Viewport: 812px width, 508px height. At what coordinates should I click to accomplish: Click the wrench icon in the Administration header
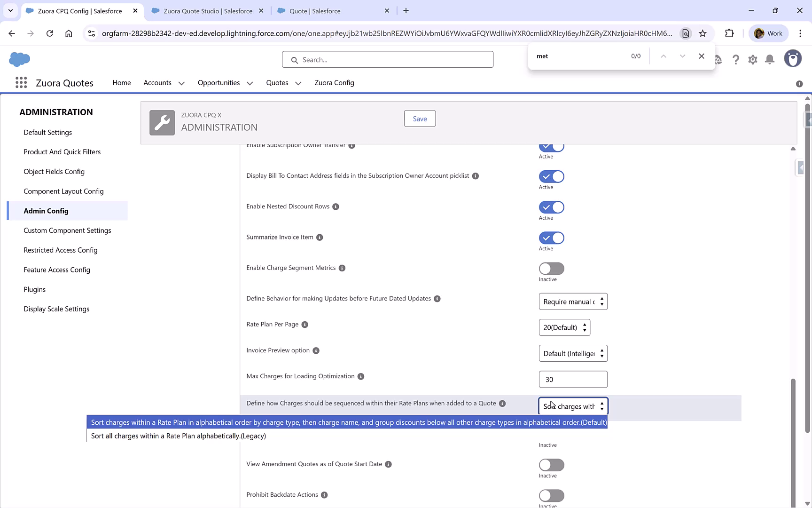[162, 122]
